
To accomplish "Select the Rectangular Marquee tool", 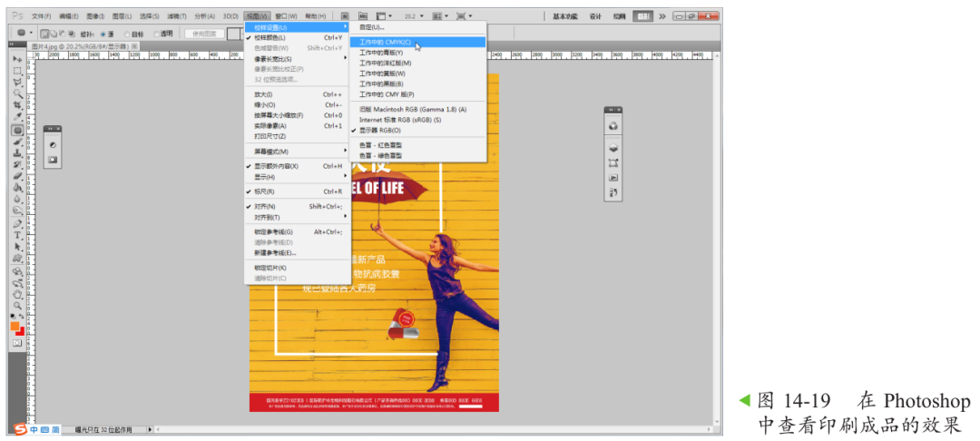I will tap(17, 71).
